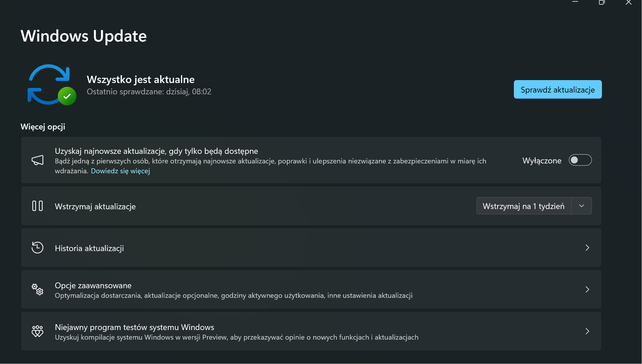Click the Windows Update sync status icon
This screenshot has width=642, height=364.
[x=52, y=85]
